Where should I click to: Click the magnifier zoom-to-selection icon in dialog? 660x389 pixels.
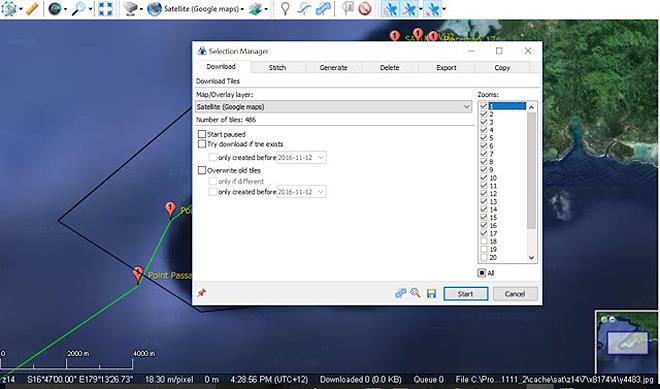click(415, 293)
